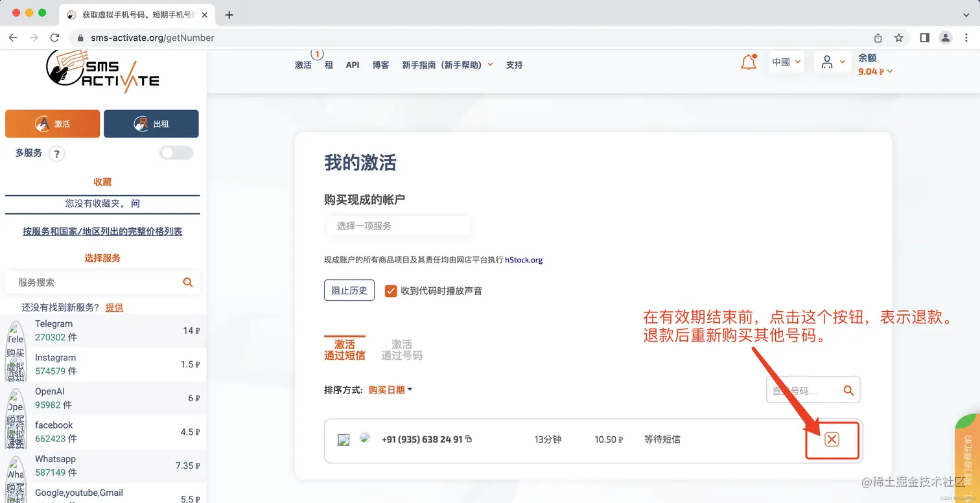The height and width of the screenshot is (503, 980).
Task: Click the share icon in address bar
Action: pyautogui.click(x=878, y=38)
